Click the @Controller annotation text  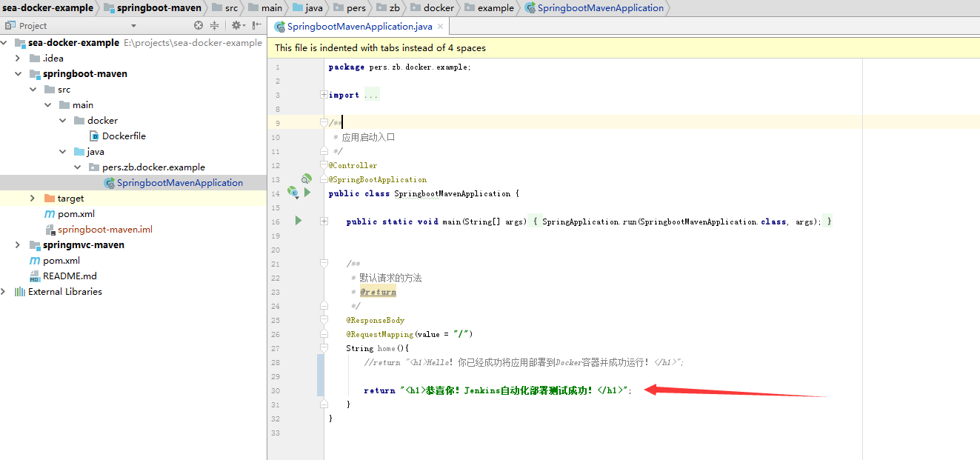coord(353,165)
